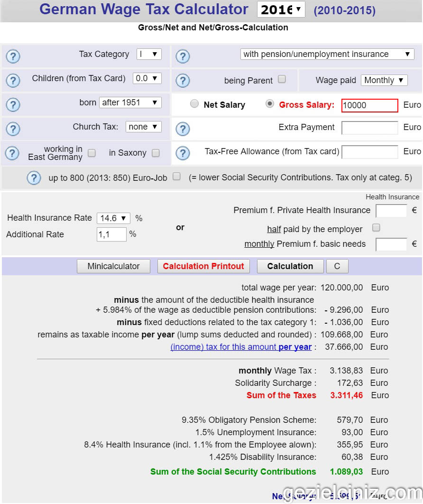This screenshot has width=423, height=504.
Task: Open the Health Insurance Rate dropdown
Action: coord(113,218)
